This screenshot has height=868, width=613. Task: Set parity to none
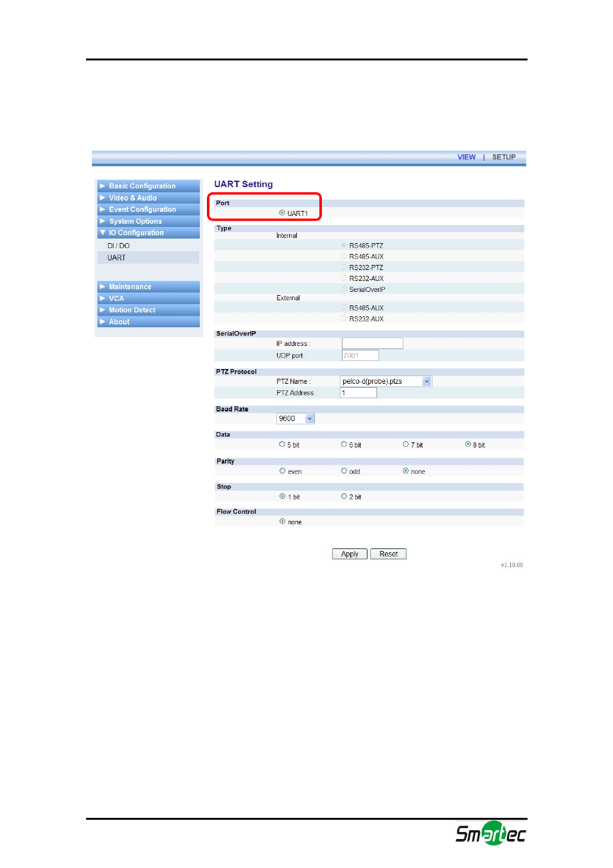click(x=405, y=471)
